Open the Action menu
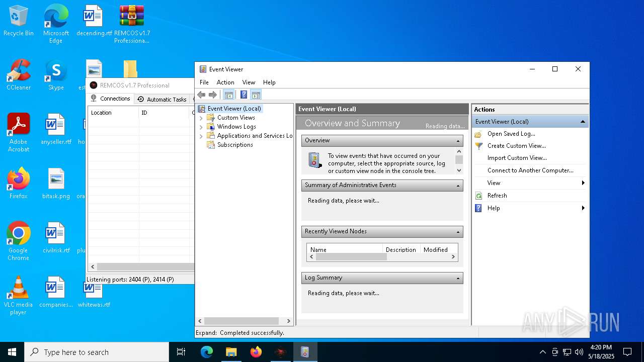This screenshot has width=644, height=362. pyautogui.click(x=225, y=82)
